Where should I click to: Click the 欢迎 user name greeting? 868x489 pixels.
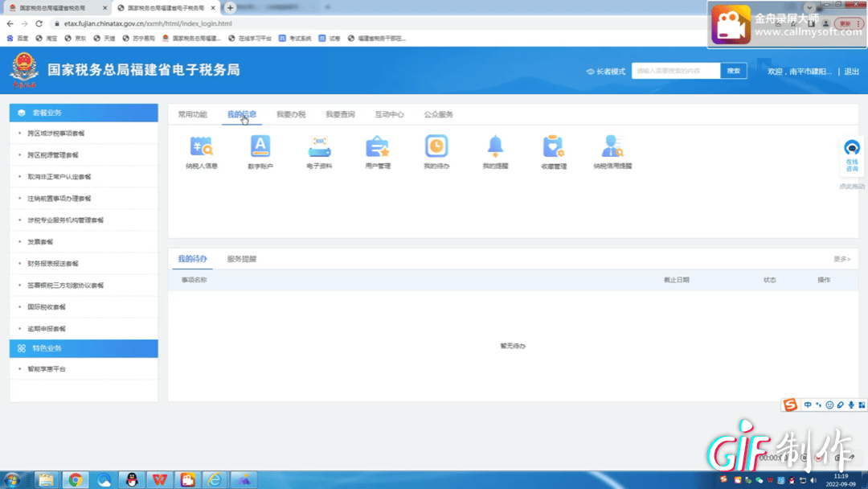(800, 72)
